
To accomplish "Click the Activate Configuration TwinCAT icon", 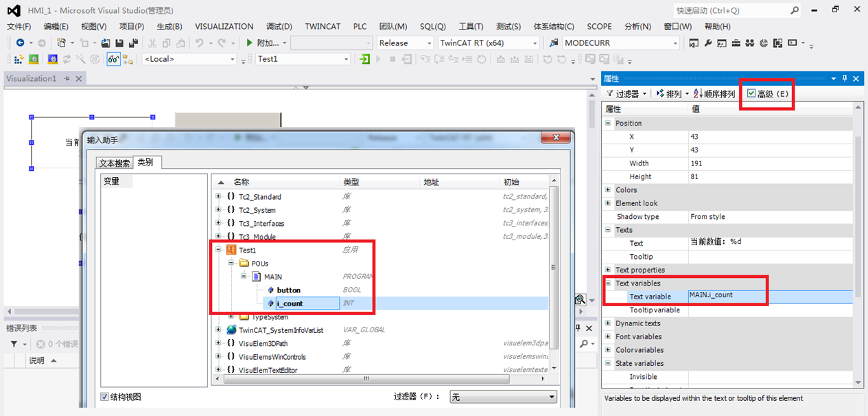I will [20, 59].
